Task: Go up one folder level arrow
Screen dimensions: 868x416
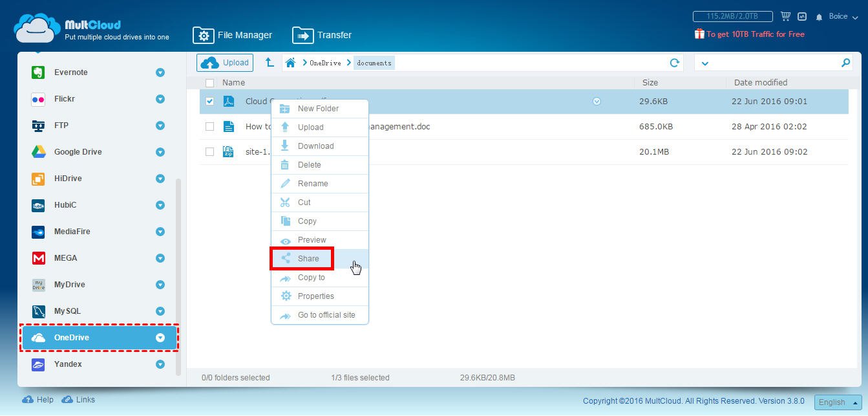Action: click(x=270, y=62)
